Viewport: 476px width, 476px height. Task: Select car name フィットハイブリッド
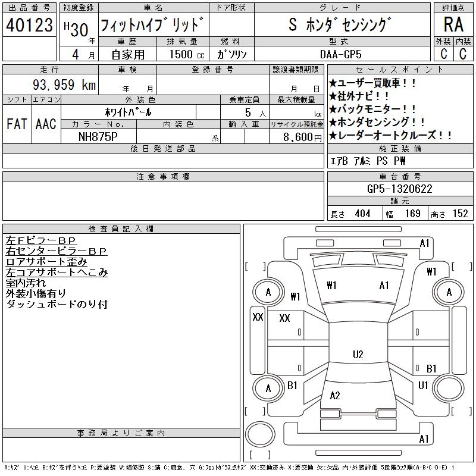(152, 24)
